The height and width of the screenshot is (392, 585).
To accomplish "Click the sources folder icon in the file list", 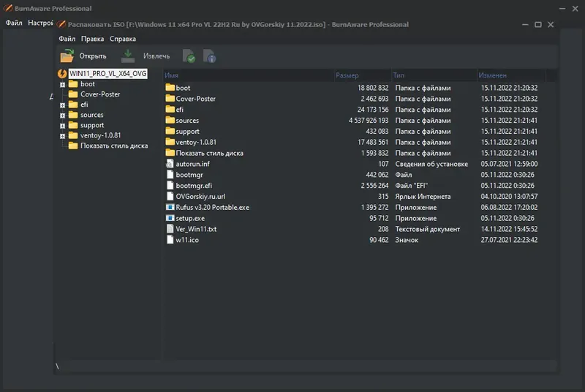I will coord(170,120).
